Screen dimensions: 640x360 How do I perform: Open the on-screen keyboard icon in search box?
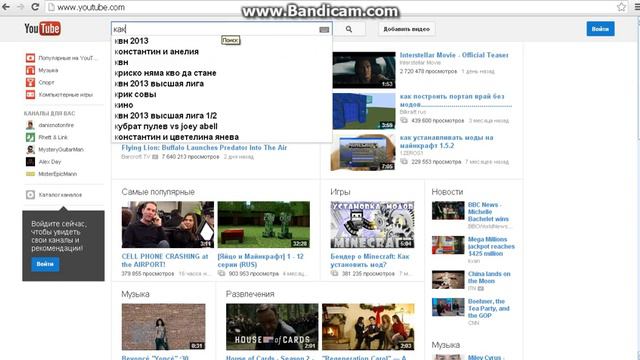tap(324, 29)
